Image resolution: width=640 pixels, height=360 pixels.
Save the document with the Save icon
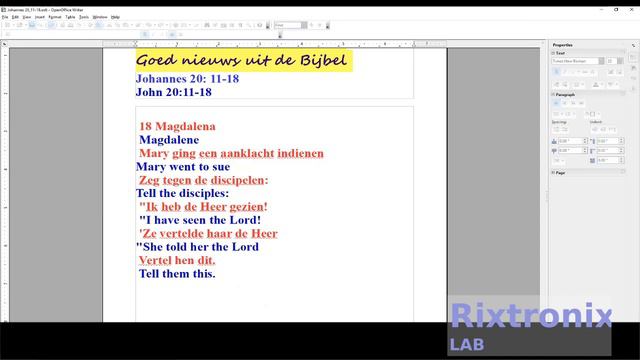pos(32,25)
